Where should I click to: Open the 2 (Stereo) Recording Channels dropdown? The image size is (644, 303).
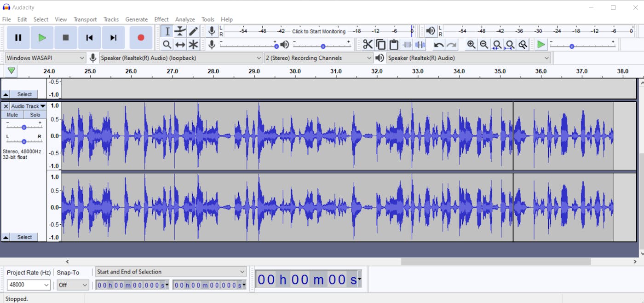[x=318, y=58]
